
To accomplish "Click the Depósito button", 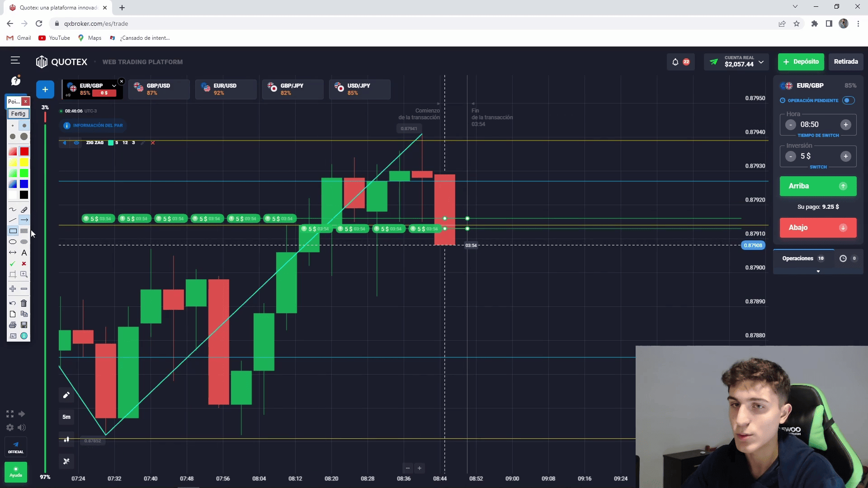I will [x=801, y=62].
